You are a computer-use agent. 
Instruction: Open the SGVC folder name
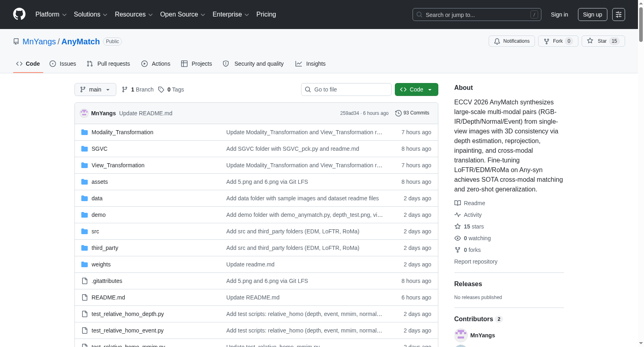click(x=99, y=149)
